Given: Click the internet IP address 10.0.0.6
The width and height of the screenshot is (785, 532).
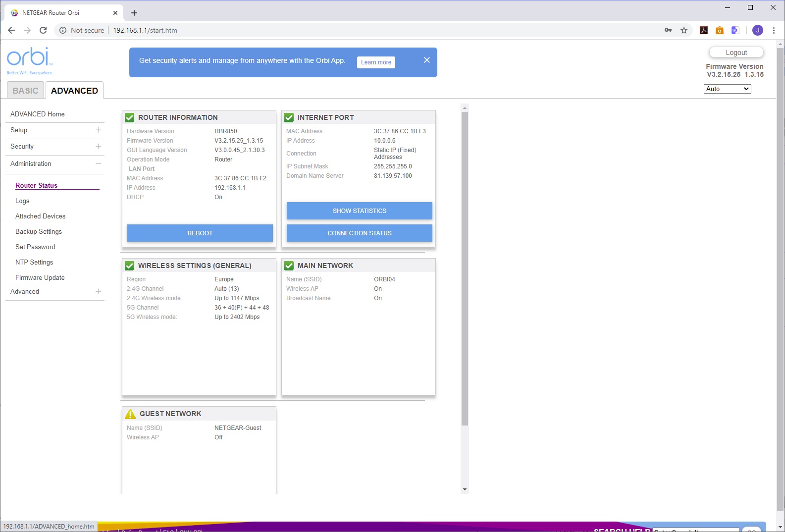Looking at the screenshot, I should (385, 141).
